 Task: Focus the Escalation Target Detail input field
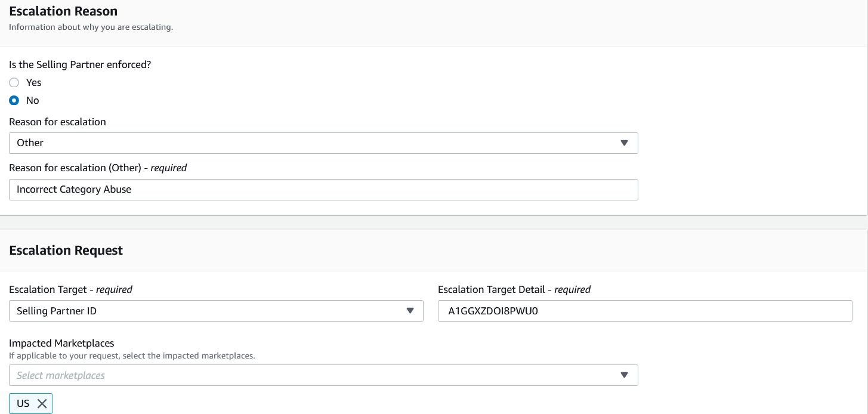tap(644, 311)
